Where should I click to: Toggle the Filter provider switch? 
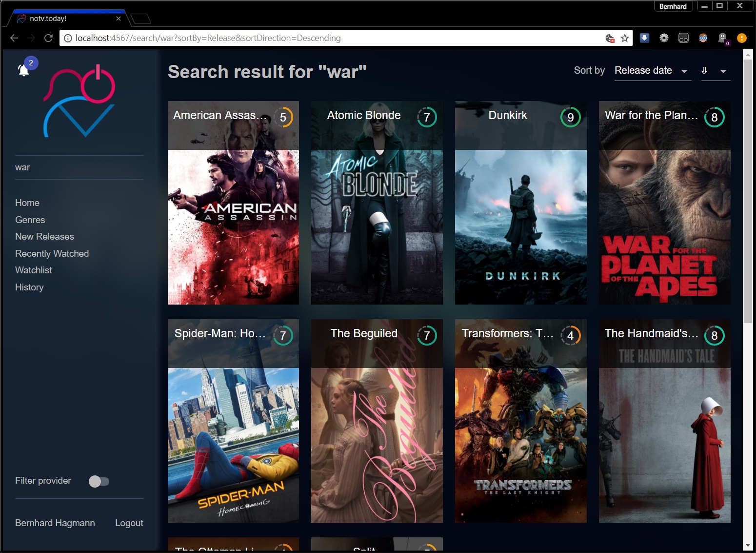[99, 481]
